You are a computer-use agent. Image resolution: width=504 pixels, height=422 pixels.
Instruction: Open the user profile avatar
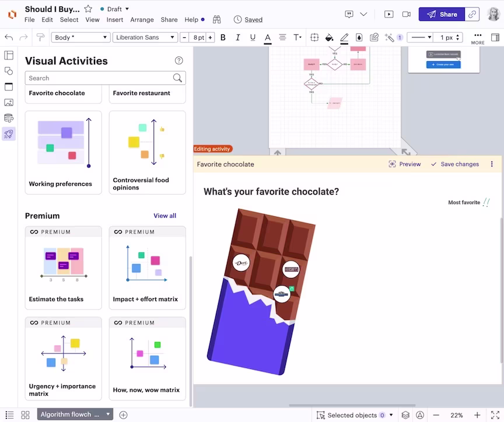pyautogui.click(x=494, y=14)
